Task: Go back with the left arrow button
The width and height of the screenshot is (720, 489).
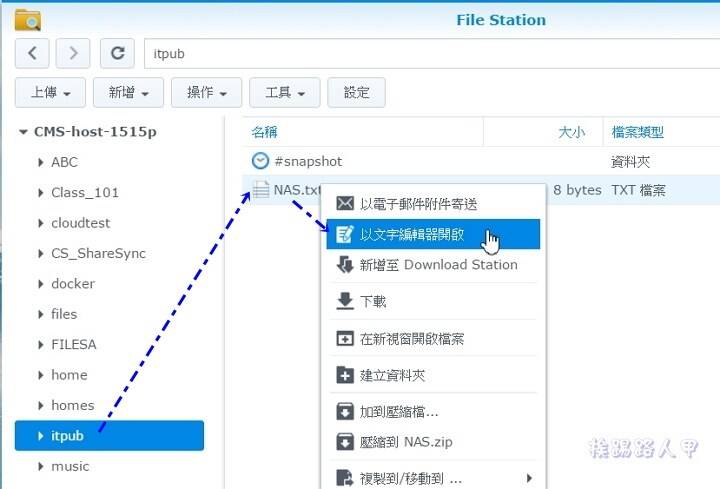Action: click(32, 53)
